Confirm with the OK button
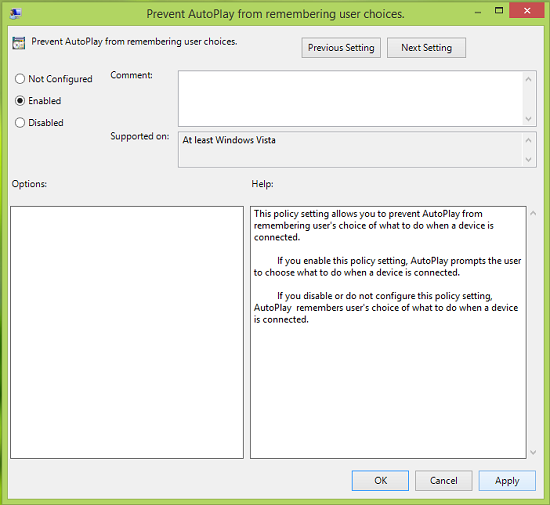Viewport: 550px width, 505px height. [380, 480]
